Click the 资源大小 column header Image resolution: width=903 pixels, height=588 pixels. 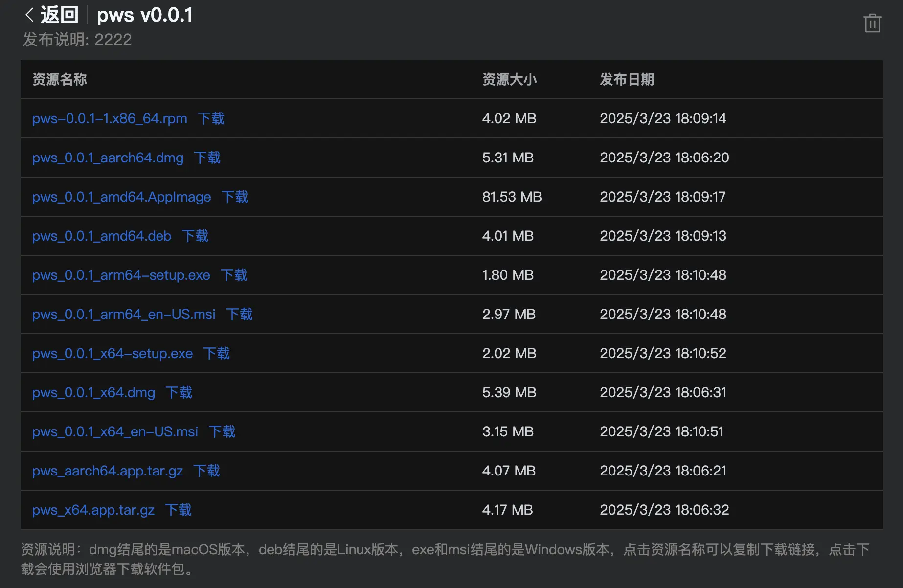[x=509, y=79]
